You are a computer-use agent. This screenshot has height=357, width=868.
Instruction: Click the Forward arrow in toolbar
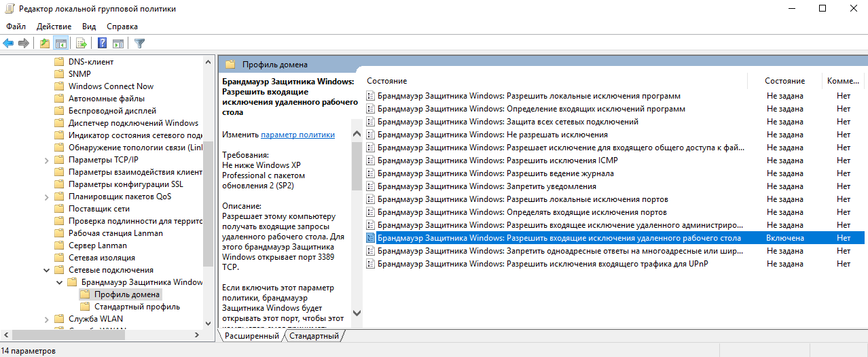24,44
